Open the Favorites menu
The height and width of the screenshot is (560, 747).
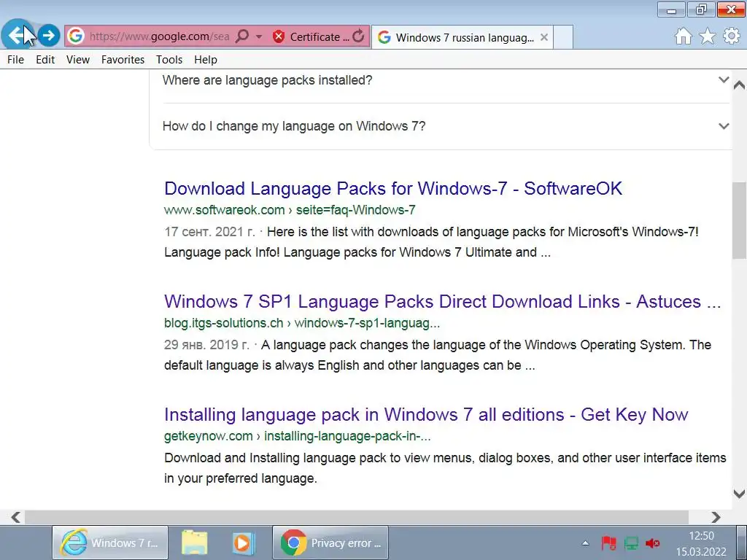123,60
